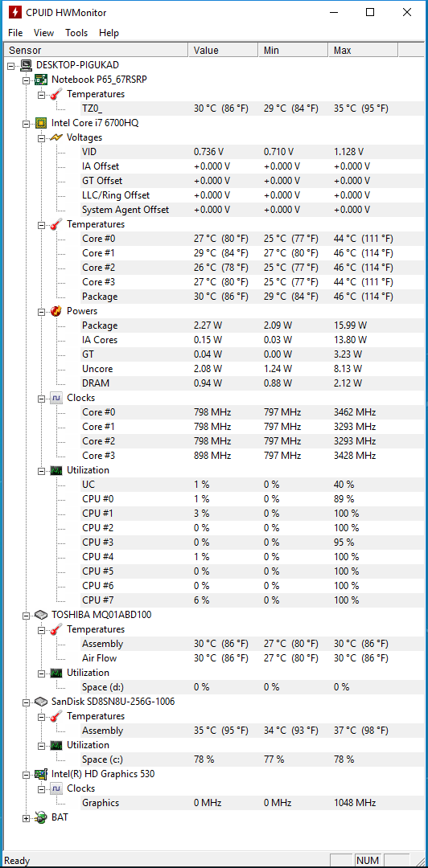Screen dimensions: 428x868
Task: Collapse the Intel Core i7 6700HQ node
Action: pyautogui.click(x=26, y=124)
